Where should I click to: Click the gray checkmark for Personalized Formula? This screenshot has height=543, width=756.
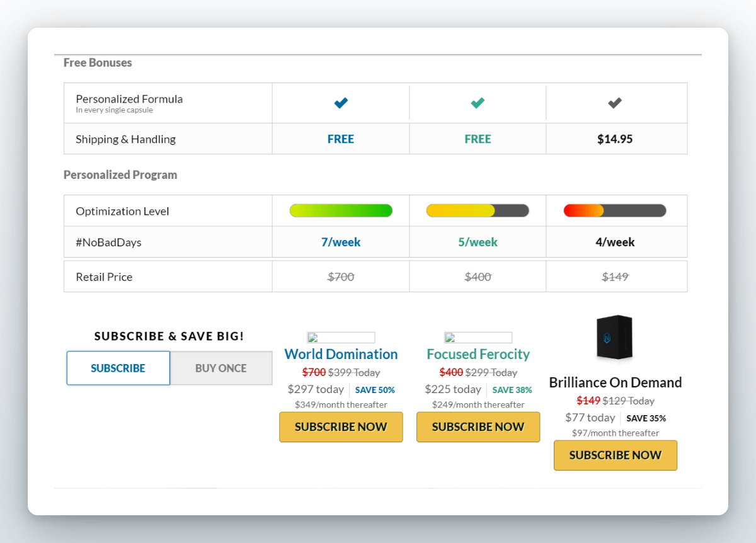click(615, 103)
